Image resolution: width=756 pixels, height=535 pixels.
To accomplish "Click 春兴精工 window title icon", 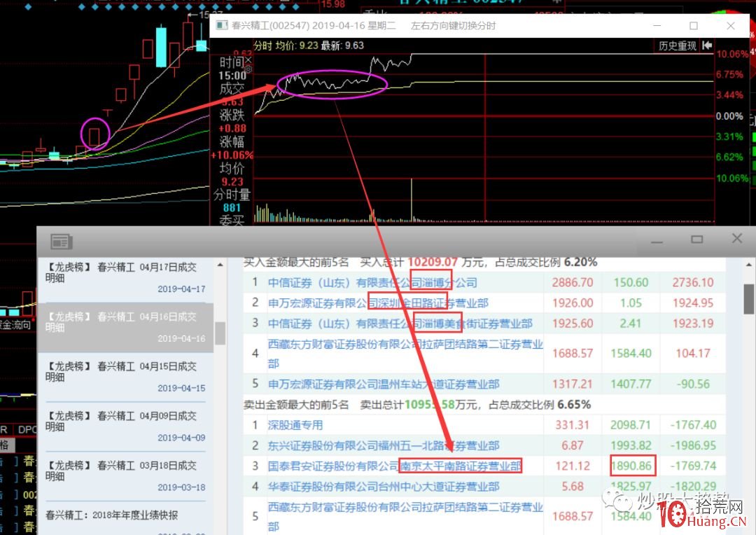I will tap(221, 25).
